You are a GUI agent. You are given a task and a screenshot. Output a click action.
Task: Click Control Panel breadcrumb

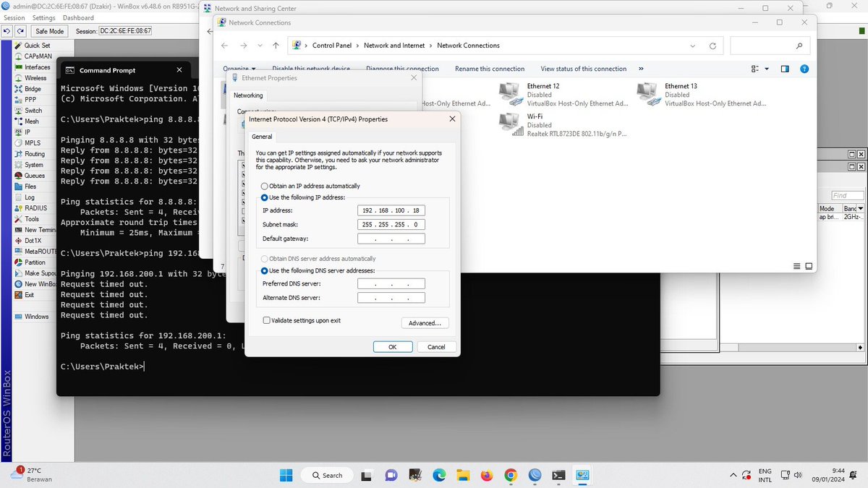point(332,46)
